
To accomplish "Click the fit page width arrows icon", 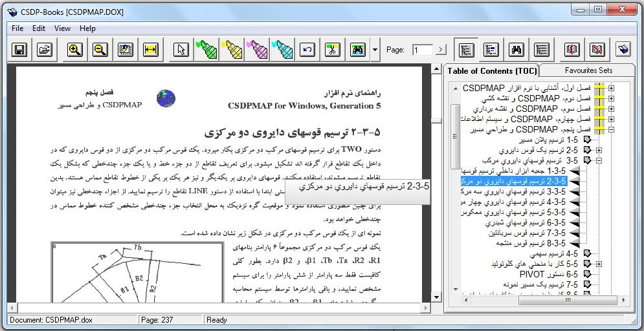I will pos(151,50).
